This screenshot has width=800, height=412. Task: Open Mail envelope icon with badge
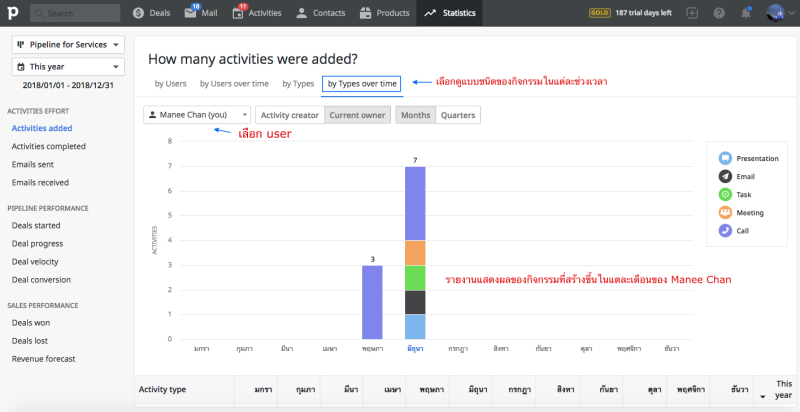pyautogui.click(x=190, y=13)
